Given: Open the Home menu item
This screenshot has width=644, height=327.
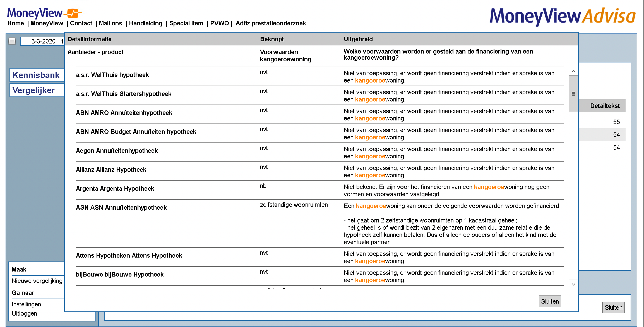Looking at the screenshot, I should click(x=16, y=23).
